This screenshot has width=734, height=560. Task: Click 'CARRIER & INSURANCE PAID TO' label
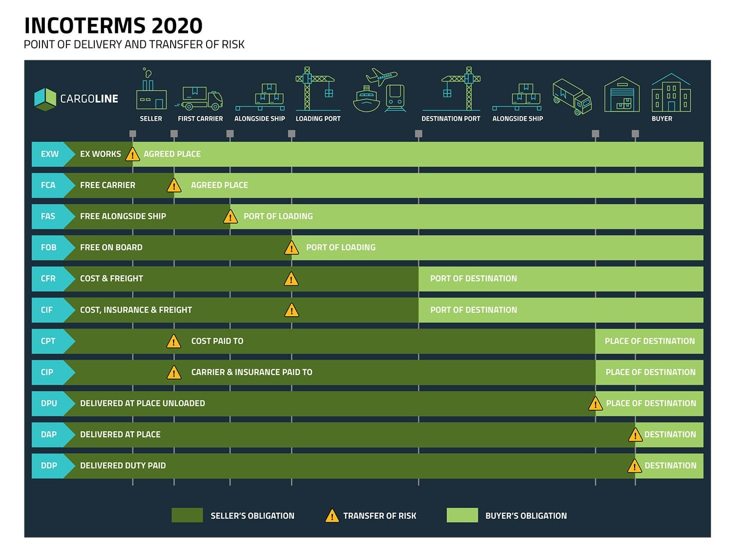point(251,373)
